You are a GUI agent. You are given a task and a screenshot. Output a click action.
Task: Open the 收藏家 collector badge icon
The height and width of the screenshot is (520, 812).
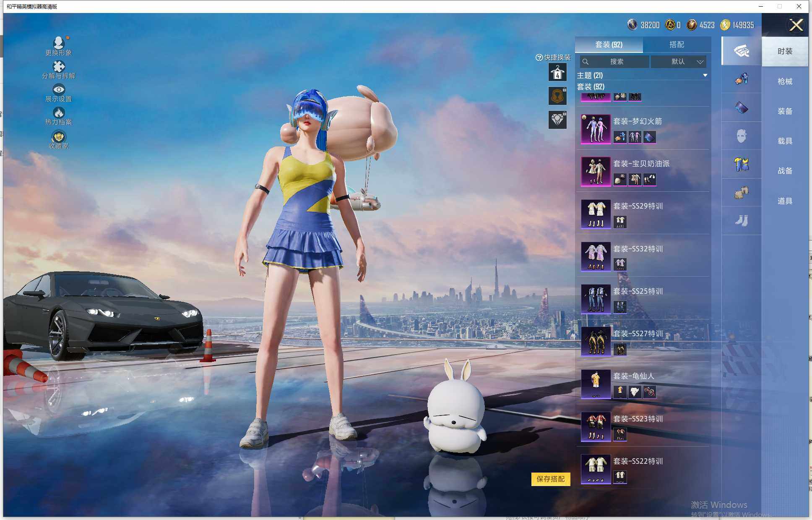[58, 137]
